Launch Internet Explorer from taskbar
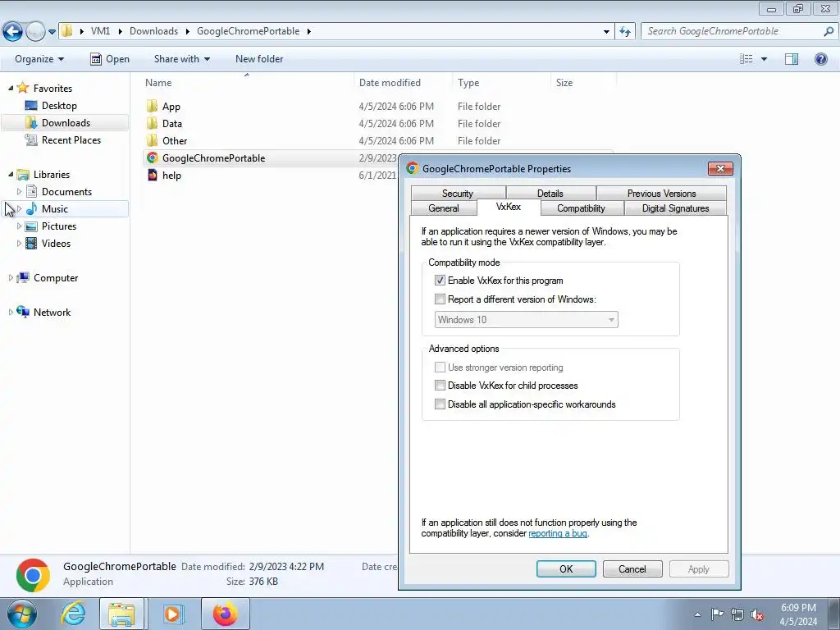 click(x=73, y=614)
